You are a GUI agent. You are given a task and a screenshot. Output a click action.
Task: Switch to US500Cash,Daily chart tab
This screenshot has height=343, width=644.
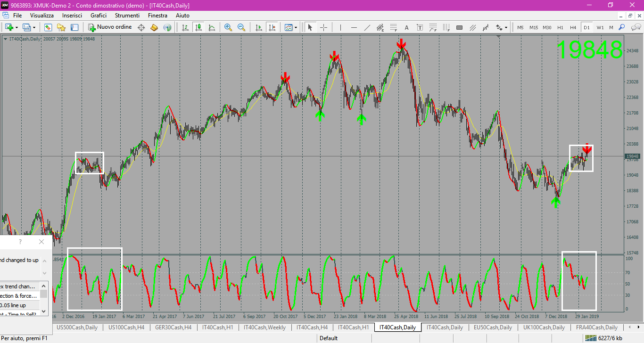(77, 327)
